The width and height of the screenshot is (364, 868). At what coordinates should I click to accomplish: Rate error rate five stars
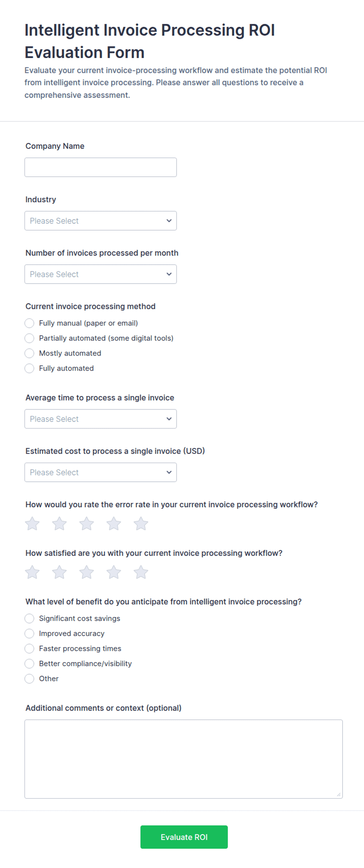[141, 524]
